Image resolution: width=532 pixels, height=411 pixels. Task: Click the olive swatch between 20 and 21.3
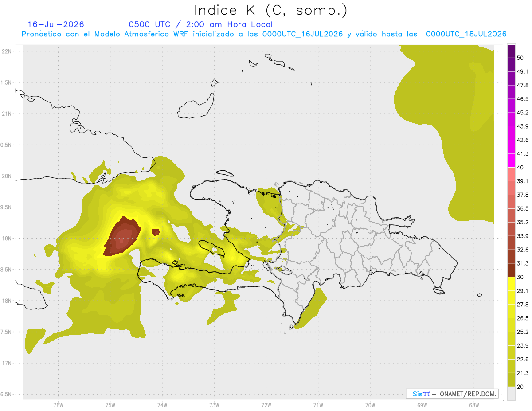[511, 380]
